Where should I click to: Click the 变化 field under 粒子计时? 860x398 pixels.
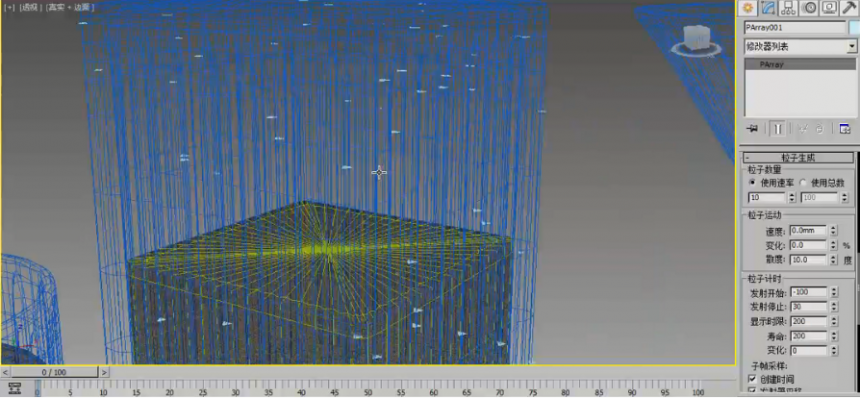point(809,350)
